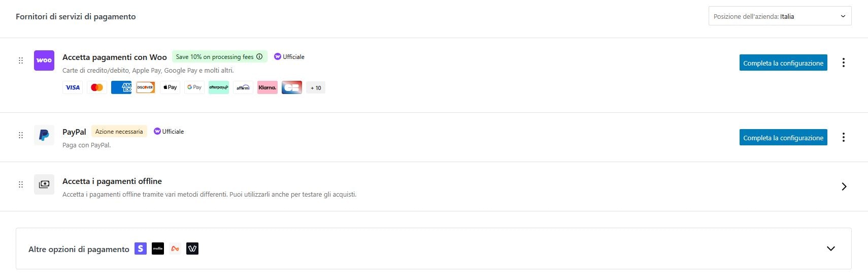Image resolution: width=868 pixels, height=279 pixels.
Task: Open the three-dot menu for PayPal
Action: click(844, 137)
